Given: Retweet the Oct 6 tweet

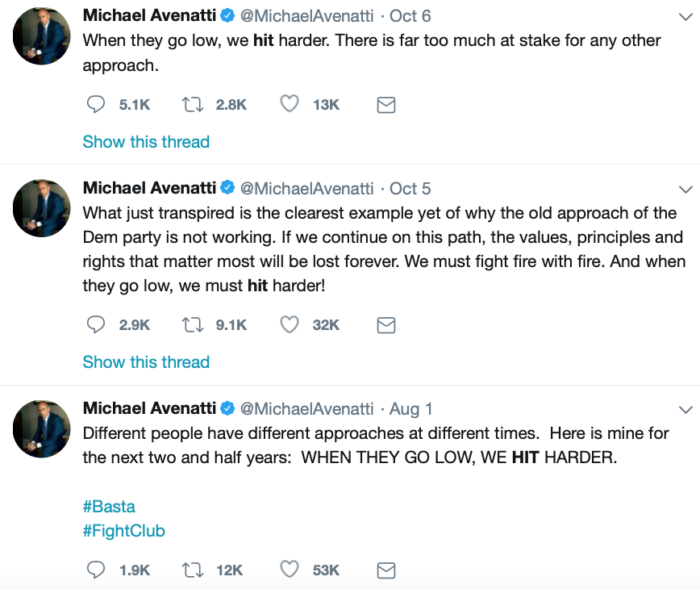Looking at the screenshot, I should (x=193, y=104).
